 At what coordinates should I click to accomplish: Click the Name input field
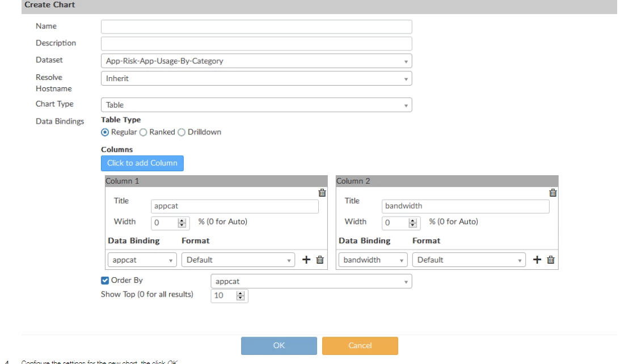pos(256,27)
